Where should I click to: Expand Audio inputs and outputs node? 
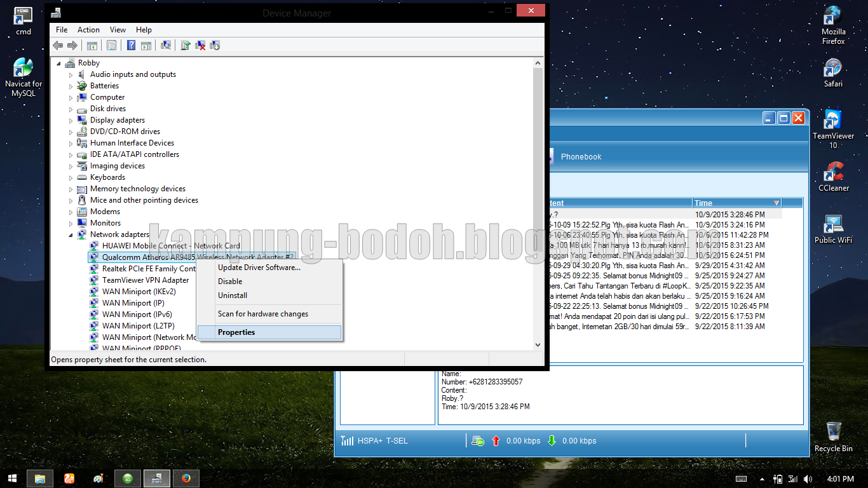(71, 74)
